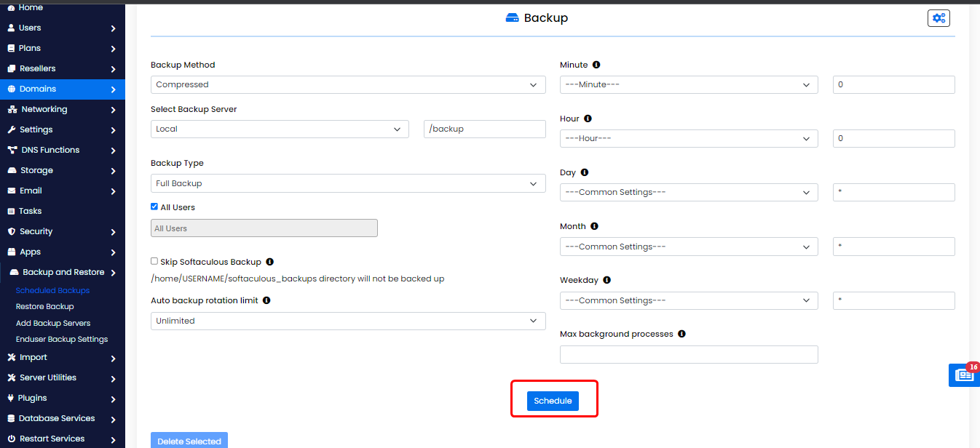Expand the DNS Functions sidebar menu
This screenshot has height=448, width=980.
tap(62, 150)
